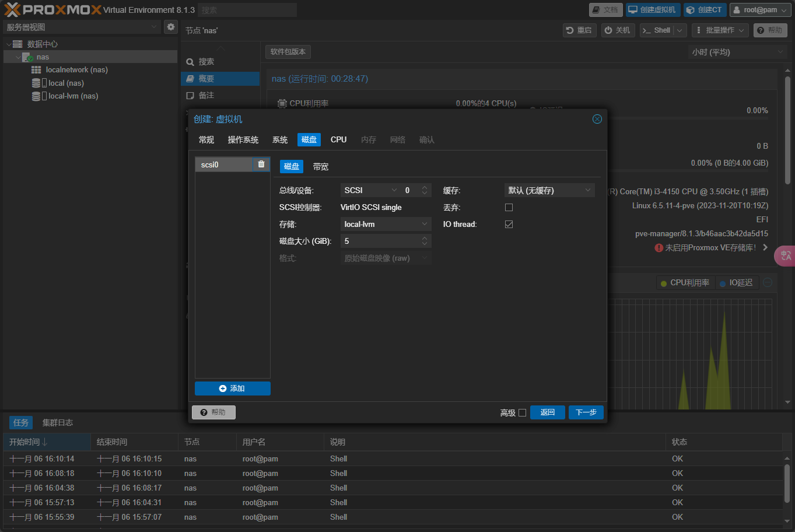Select local-lvm (nas) storage in tree
The height and width of the screenshot is (532, 795).
click(x=73, y=96)
